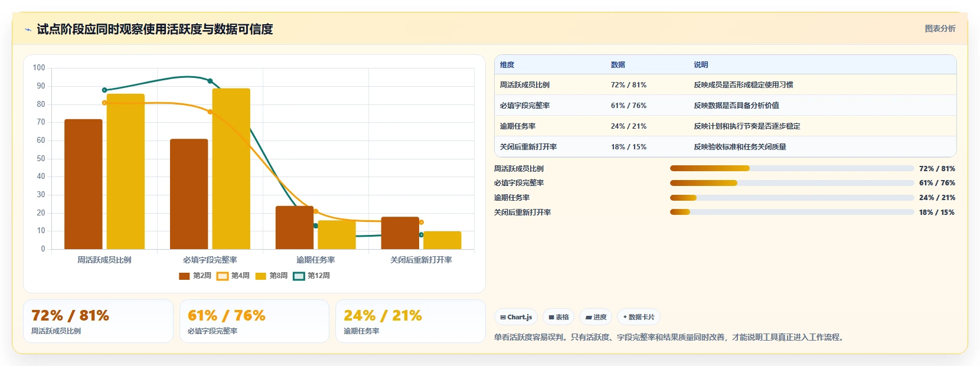Viewport: 980px width, 366px height.
Task: Click the 关闭后重新打开率 progress bar
Action: [x=792, y=212]
